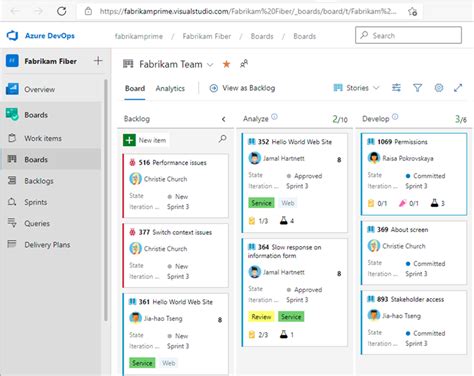Click Fabrikam Fiber project tile icon
Image resolution: width=474 pixels, height=376 pixels.
(12, 61)
